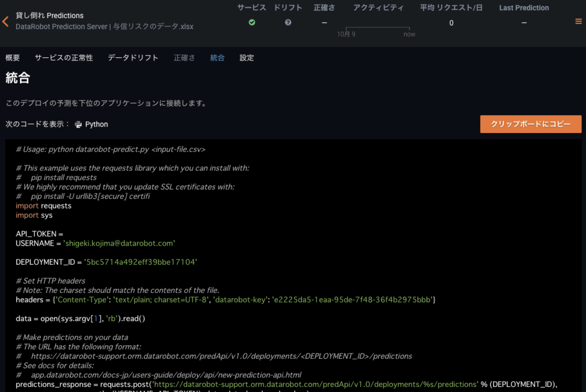Open the データドリフト tab
The image size is (586, 392).
pyautogui.click(x=133, y=58)
